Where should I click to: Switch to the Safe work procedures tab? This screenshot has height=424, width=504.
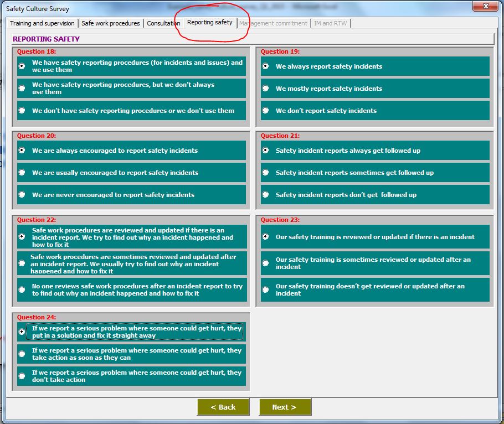110,23
